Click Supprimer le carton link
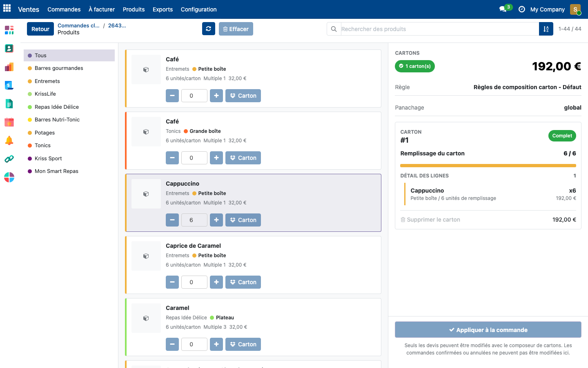Image resolution: width=588 pixels, height=368 pixels. (x=430, y=220)
